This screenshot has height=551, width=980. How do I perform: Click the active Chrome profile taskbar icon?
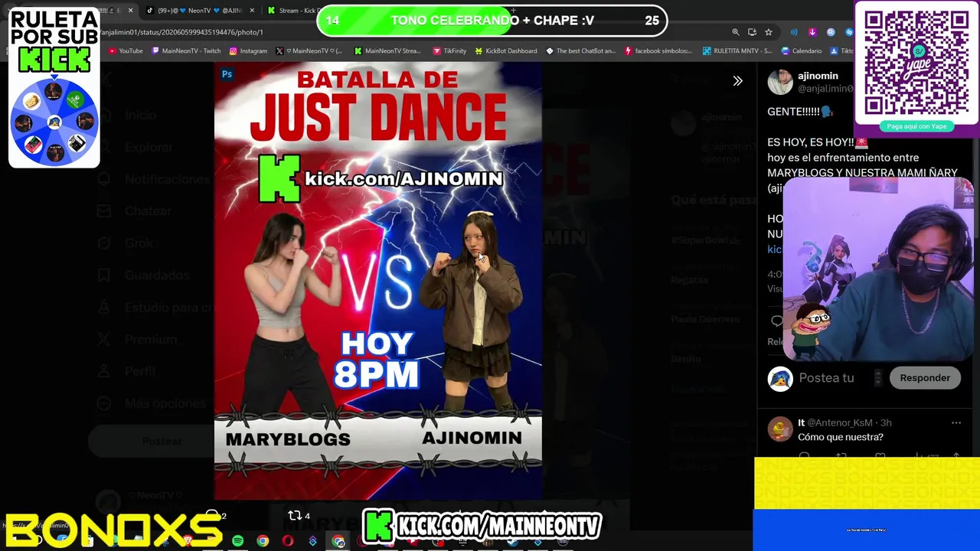(x=338, y=541)
